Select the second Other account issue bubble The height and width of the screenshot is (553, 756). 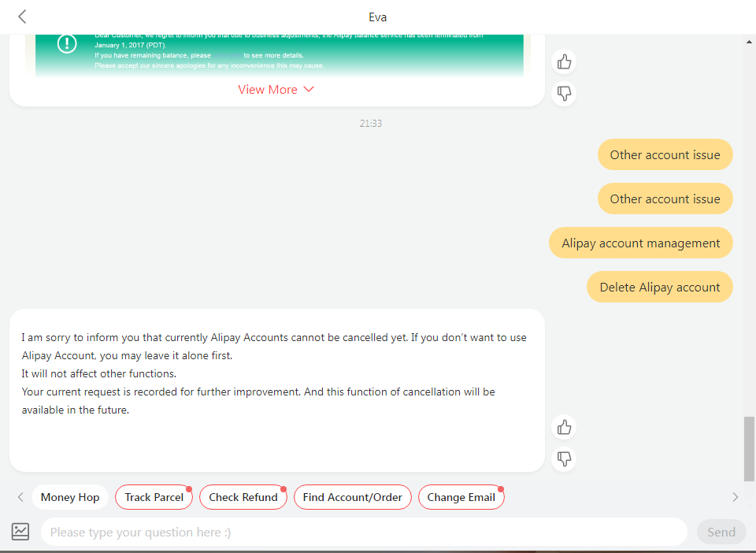pos(665,199)
